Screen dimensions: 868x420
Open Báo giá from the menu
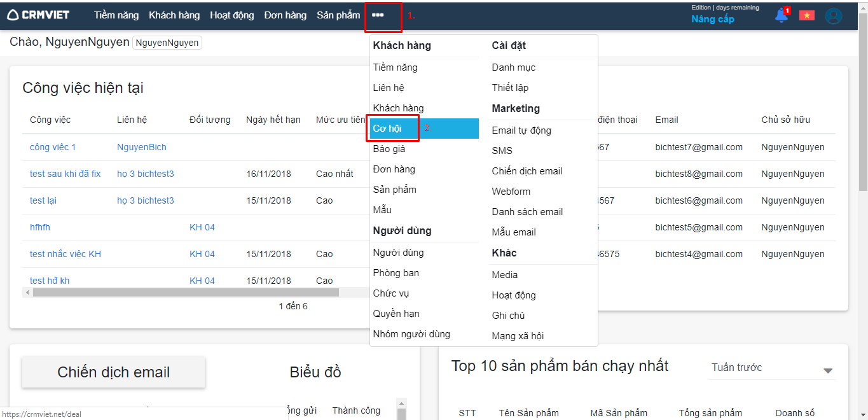pyautogui.click(x=389, y=149)
